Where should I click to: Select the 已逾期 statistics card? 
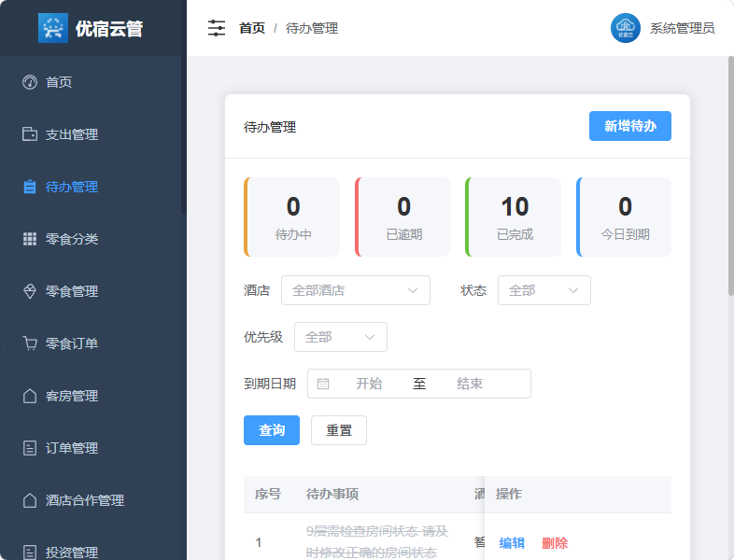pyautogui.click(x=402, y=217)
